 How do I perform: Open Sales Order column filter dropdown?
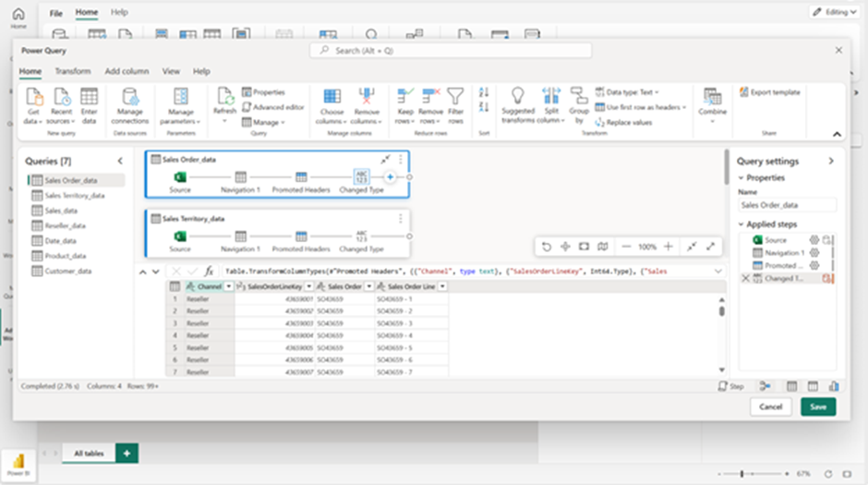[368, 286]
